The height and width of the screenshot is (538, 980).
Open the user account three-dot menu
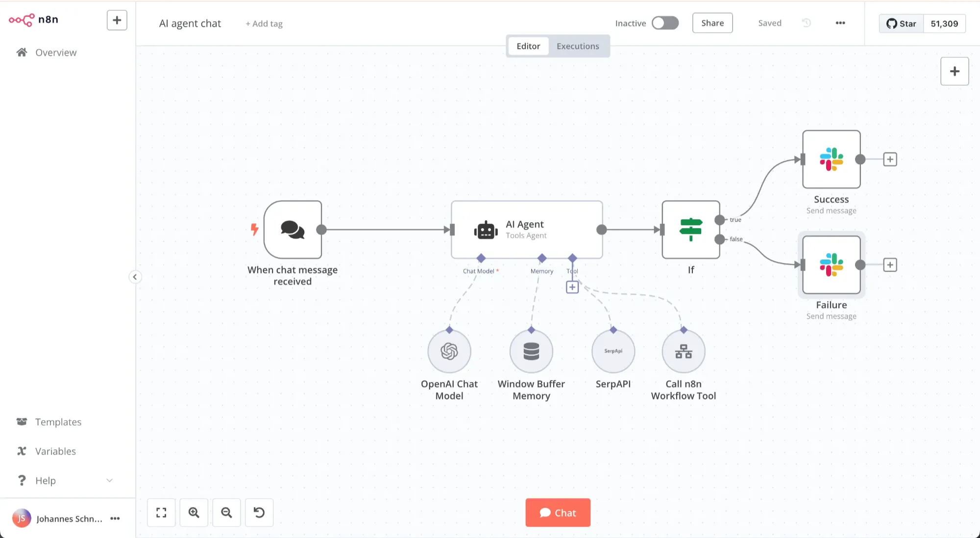tap(115, 519)
